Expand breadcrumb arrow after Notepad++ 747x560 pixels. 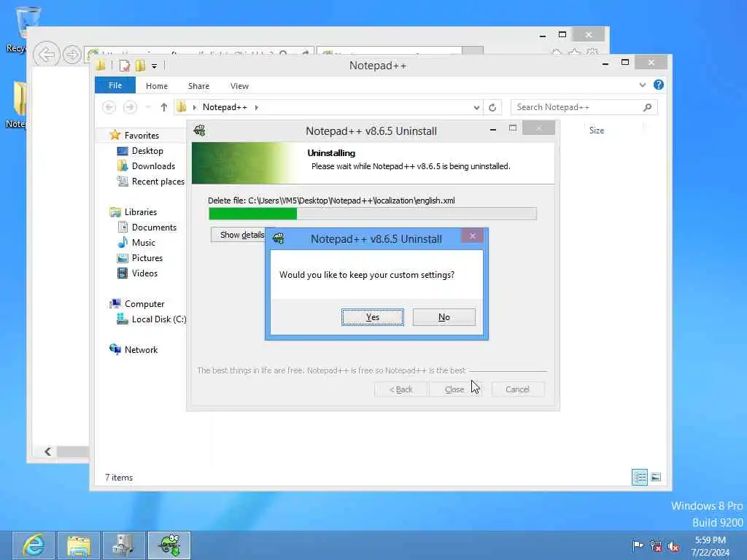pyautogui.click(x=256, y=108)
